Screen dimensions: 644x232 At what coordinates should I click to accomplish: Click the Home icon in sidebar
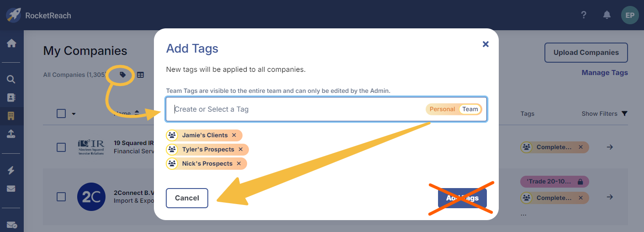(11, 43)
